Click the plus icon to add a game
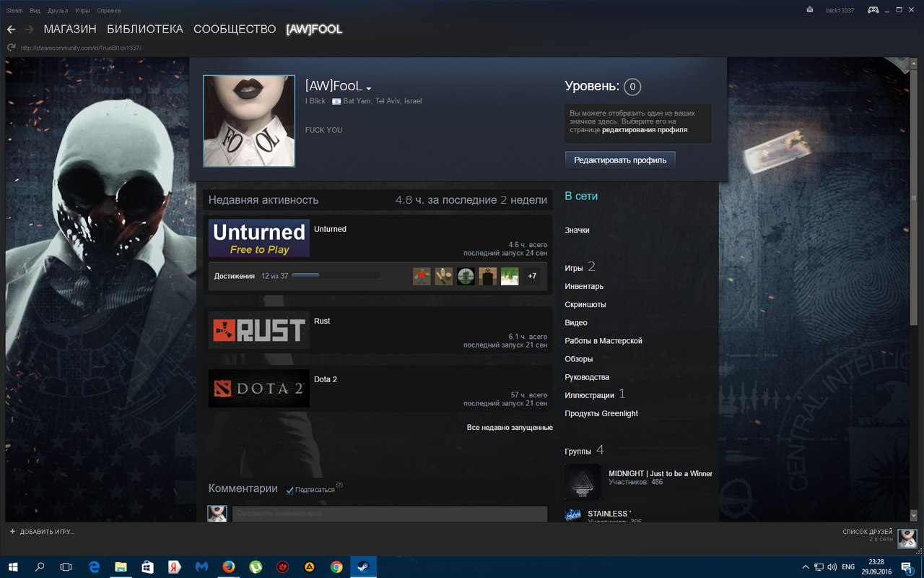Viewport: 924px width, 578px height. pos(12,532)
